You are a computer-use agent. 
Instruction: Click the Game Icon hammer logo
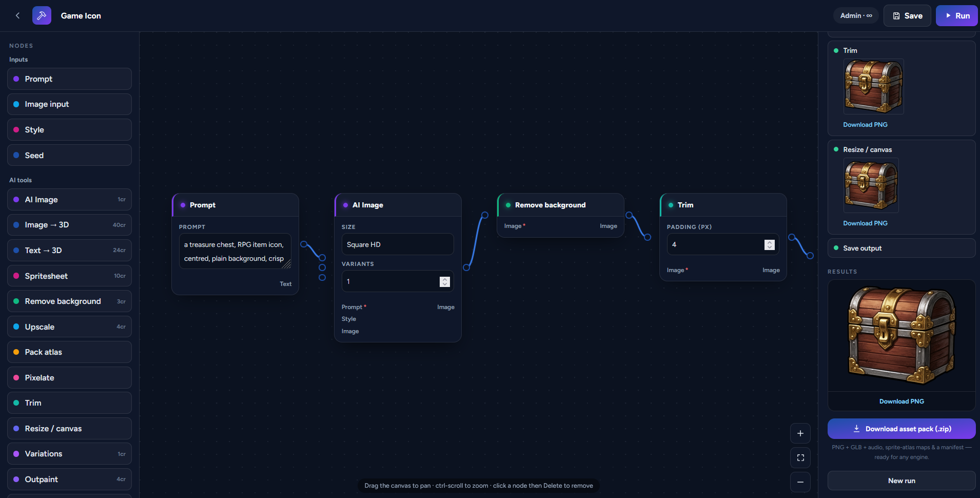[x=42, y=15]
